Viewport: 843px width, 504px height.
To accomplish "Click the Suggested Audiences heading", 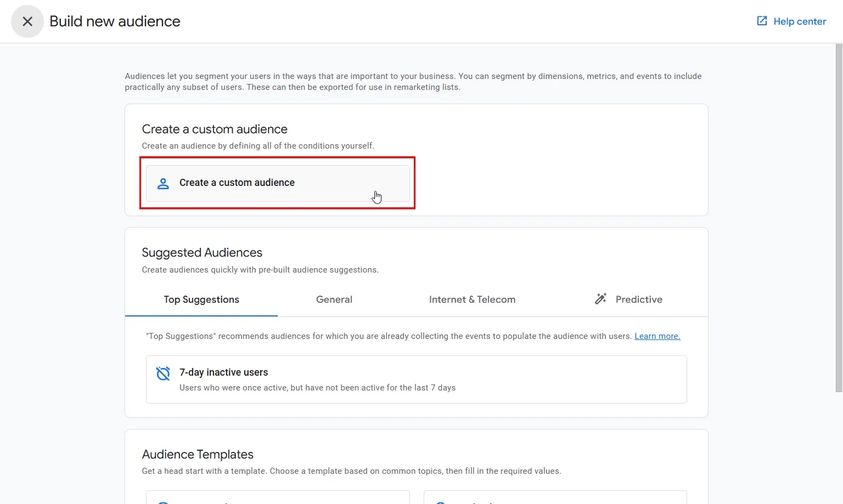I will (x=202, y=252).
